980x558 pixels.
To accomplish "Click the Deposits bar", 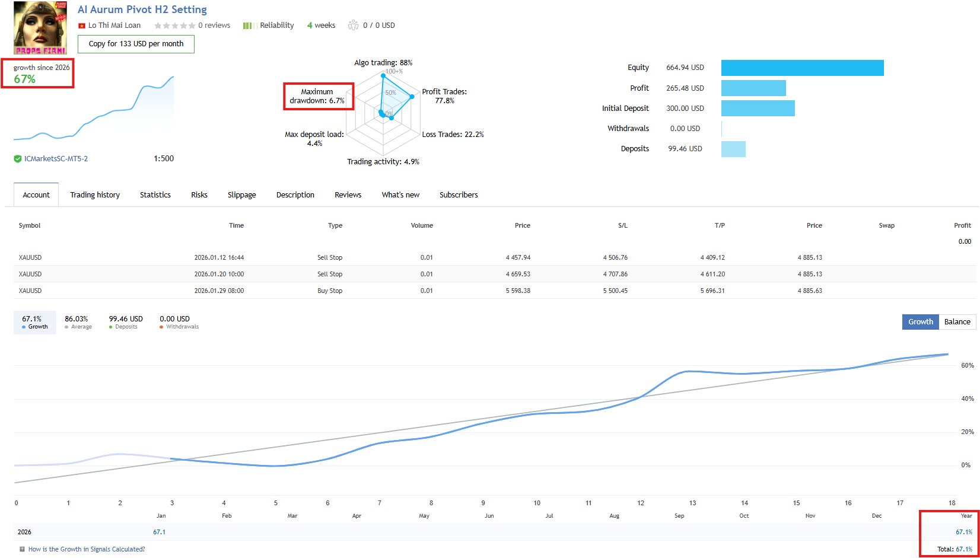I will 733,149.
